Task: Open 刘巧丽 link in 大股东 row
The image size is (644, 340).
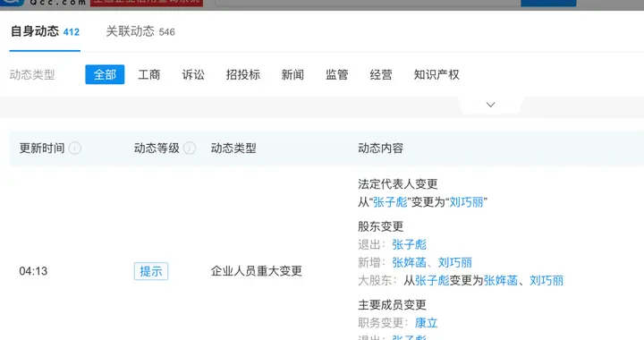Action: 547,280
